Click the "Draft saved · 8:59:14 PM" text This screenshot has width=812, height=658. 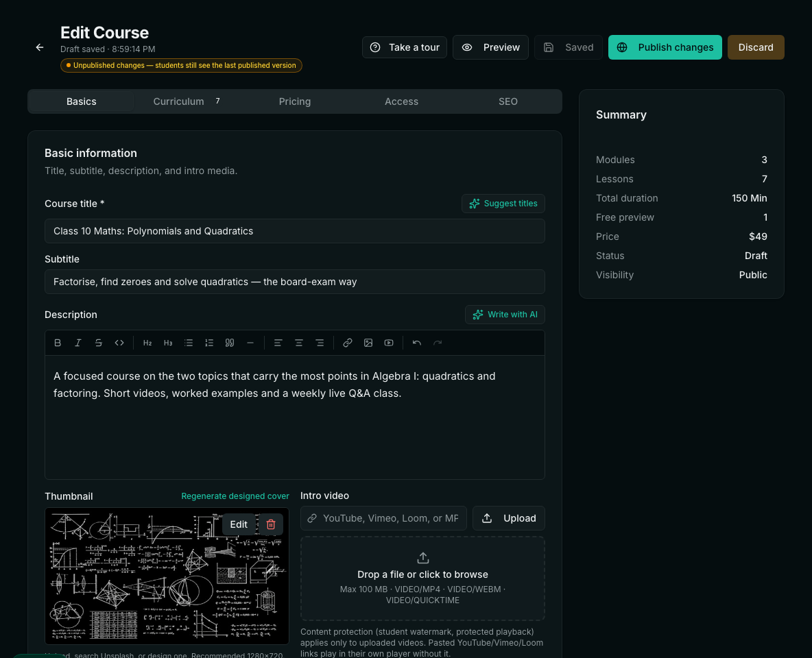108,49
